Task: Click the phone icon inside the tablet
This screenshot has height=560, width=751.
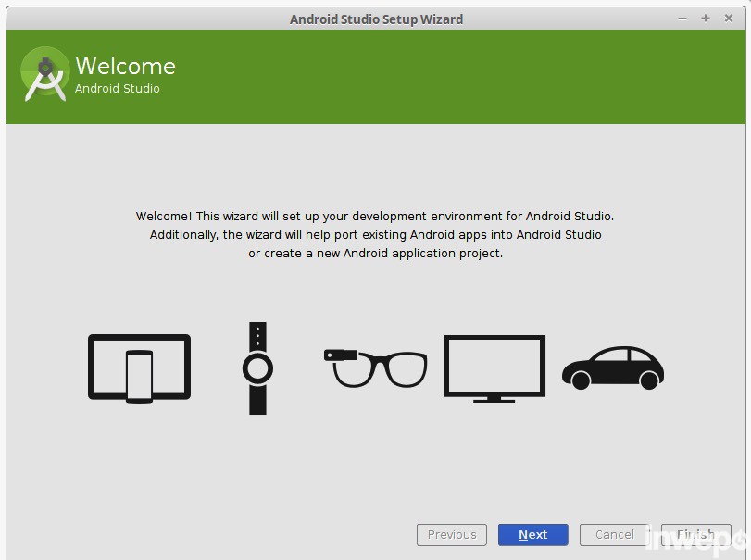Action: point(139,376)
